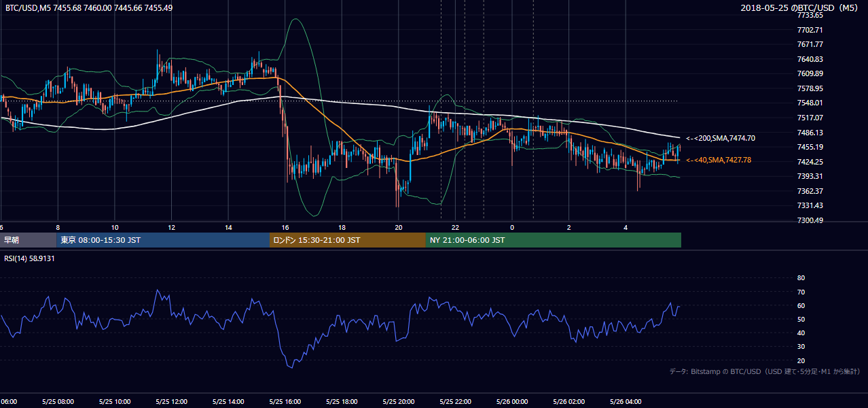Click the 7331.43 price axis label

tap(810, 205)
